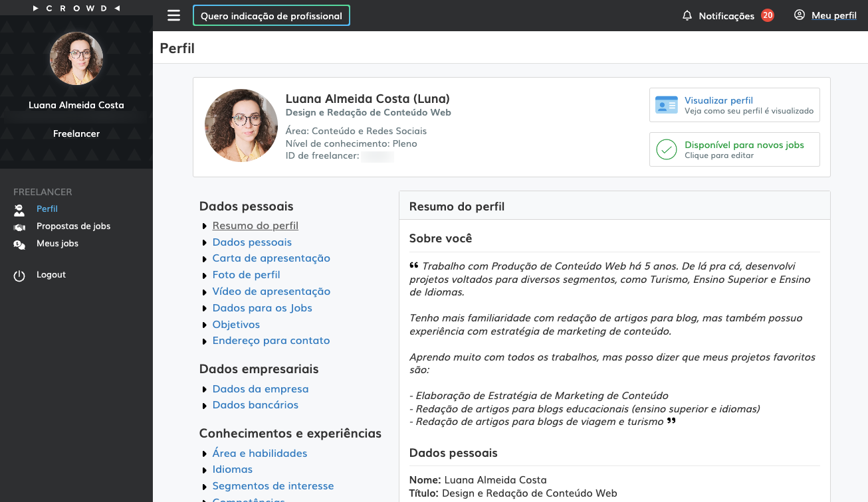Click the red notification count badge
Viewport: 868px width, 502px height.
click(768, 15)
